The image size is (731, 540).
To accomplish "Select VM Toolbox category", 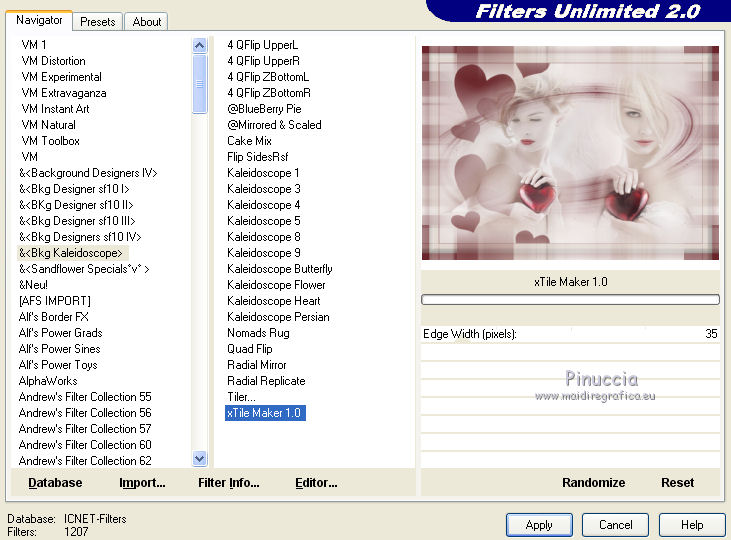I will (50, 141).
